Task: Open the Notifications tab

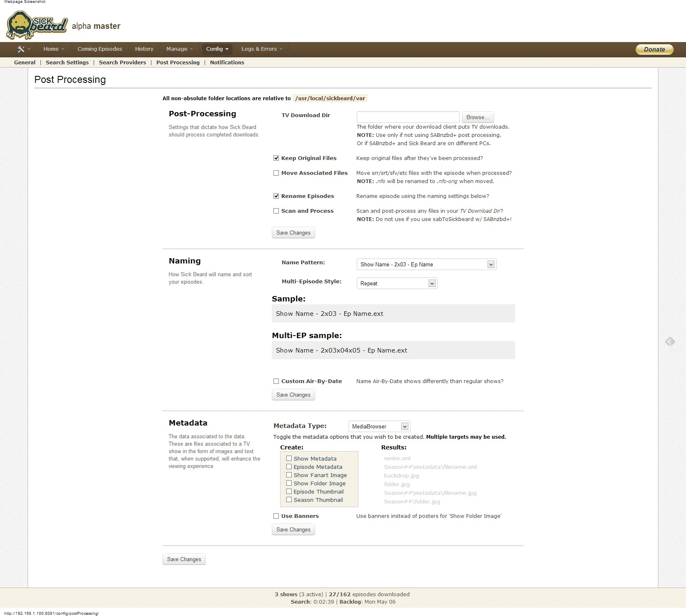Action: pyautogui.click(x=227, y=63)
